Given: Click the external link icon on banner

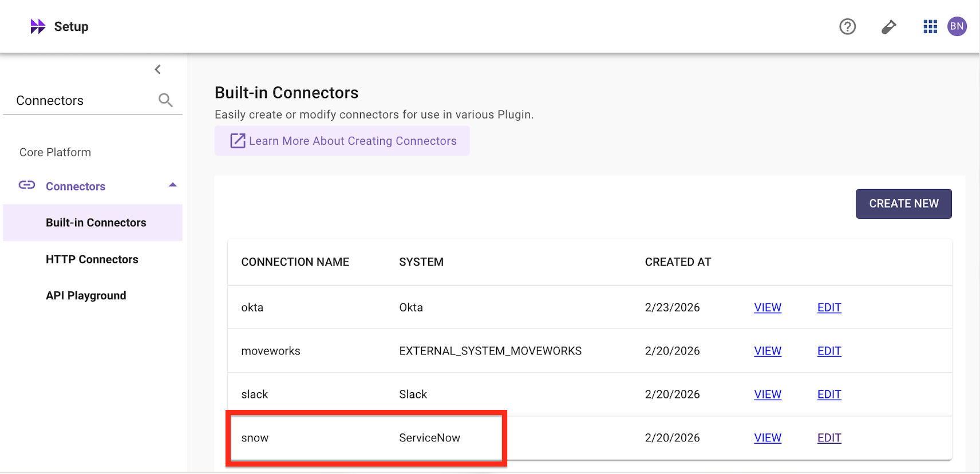Looking at the screenshot, I should tap(238, 141).
